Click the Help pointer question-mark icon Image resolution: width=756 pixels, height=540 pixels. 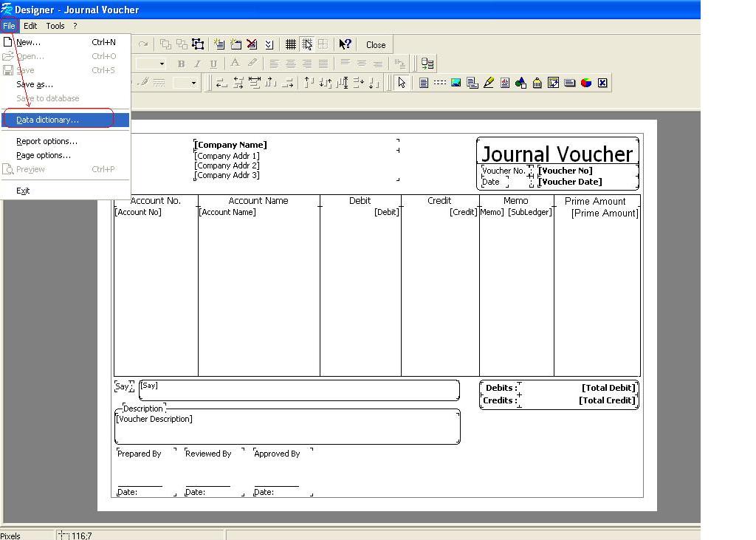coord(345,44)
